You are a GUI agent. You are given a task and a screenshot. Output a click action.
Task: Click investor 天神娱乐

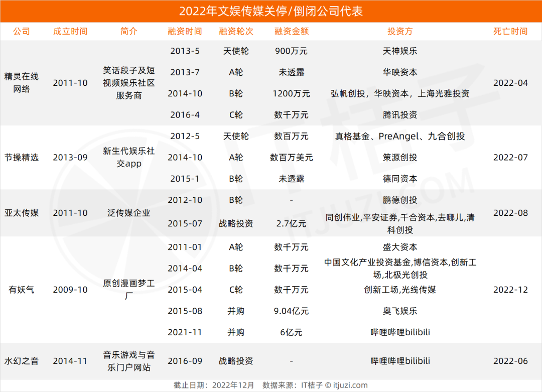pyautogui.click(x=400, y=51)
